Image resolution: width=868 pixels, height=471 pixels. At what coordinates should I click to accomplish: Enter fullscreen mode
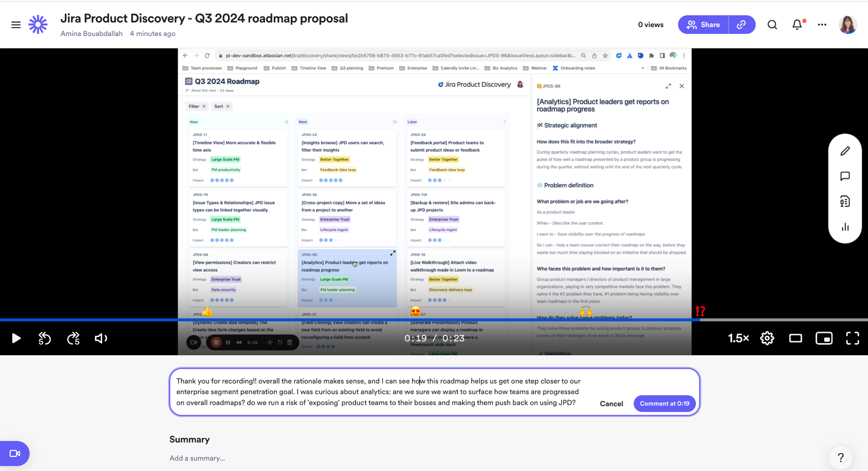[x=852, y=338]
